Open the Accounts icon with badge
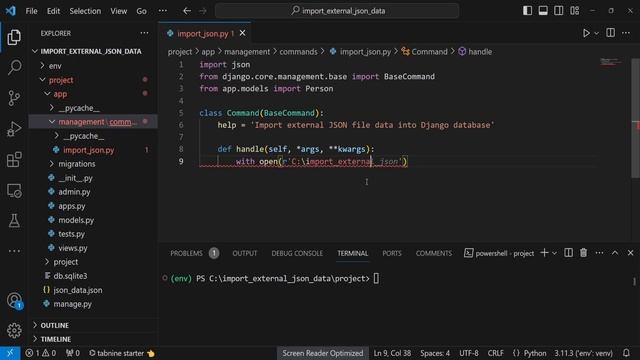 (x=14, y=301)
